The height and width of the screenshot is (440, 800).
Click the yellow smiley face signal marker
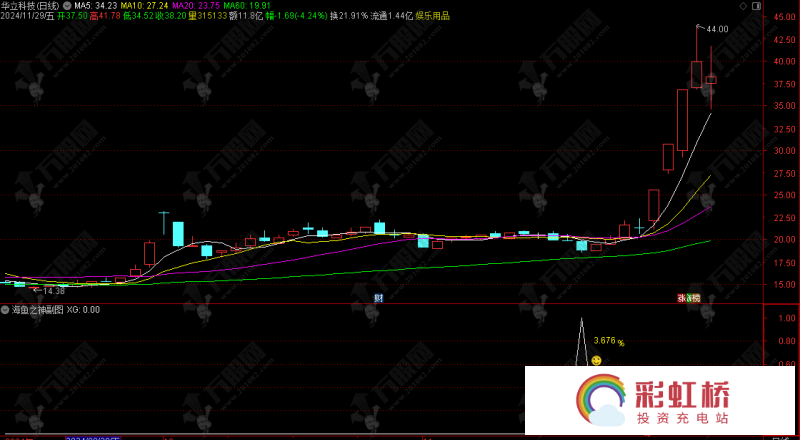coord(596,360)
